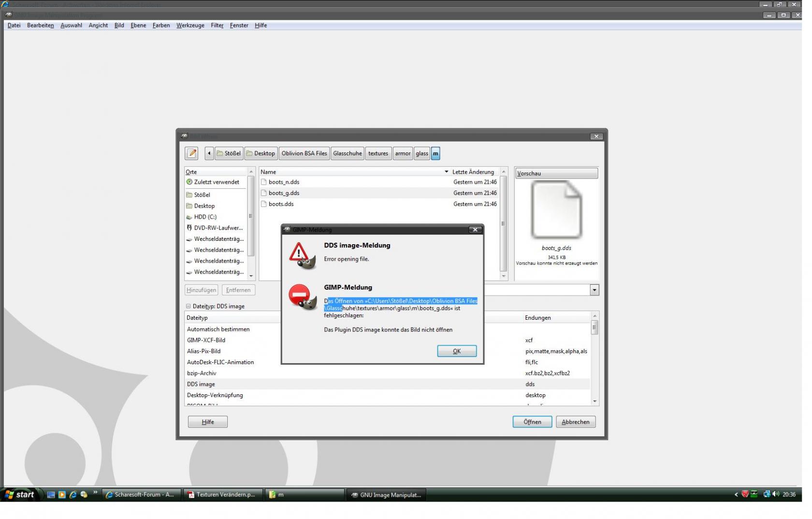This screenshot has height=519, width=812.
Task: Toggle the Glasschuhe path button
Action: [x=347, y=153]
